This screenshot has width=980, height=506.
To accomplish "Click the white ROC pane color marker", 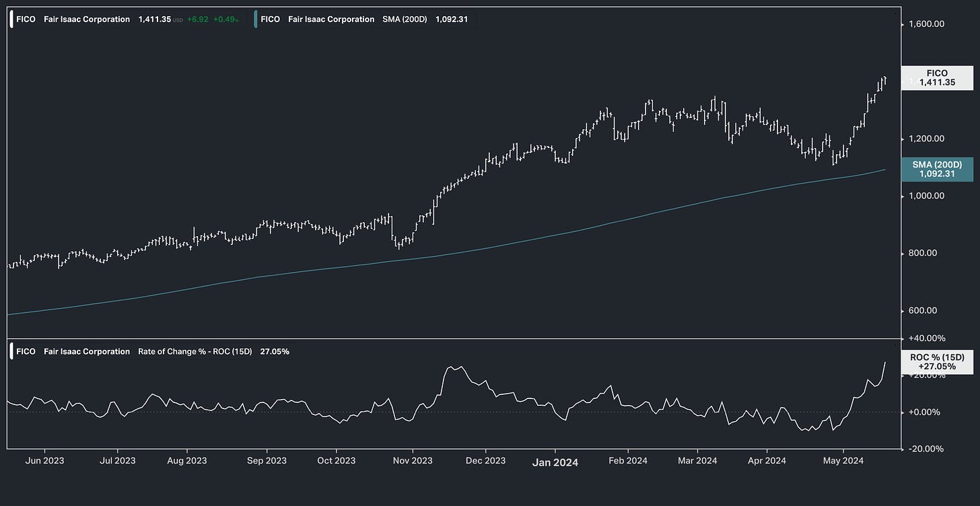I will click(11, 351).
